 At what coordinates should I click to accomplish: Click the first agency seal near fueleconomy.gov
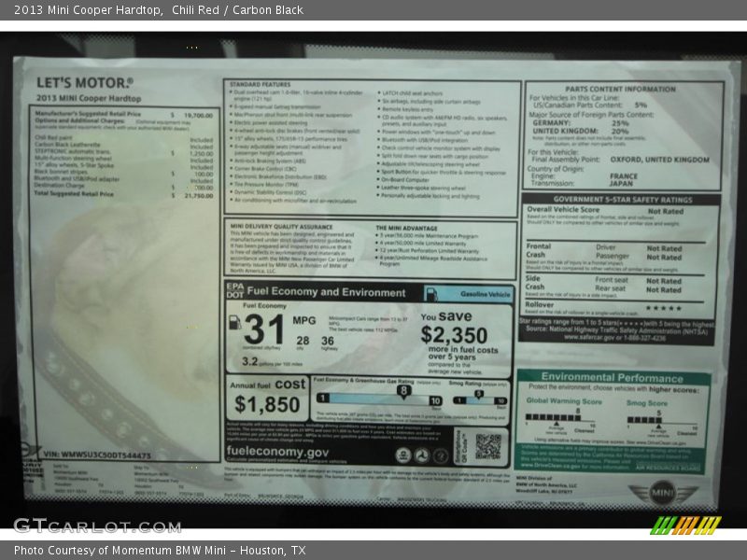(x=403, y=455)
